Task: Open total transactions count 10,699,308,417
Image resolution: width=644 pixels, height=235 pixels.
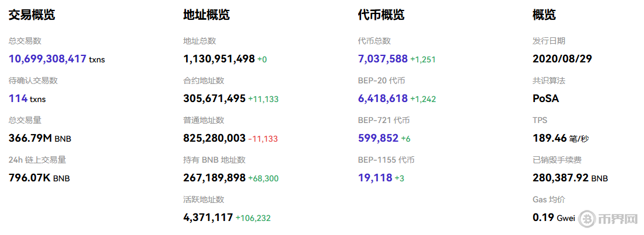Action: pyautogui.click(x=48, y=59)
